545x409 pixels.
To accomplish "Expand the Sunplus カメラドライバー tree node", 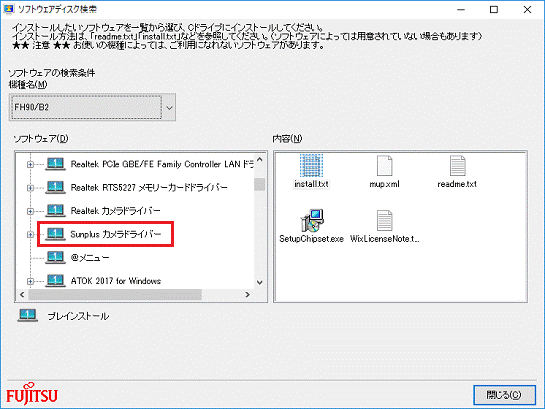I will click(30, 235).
